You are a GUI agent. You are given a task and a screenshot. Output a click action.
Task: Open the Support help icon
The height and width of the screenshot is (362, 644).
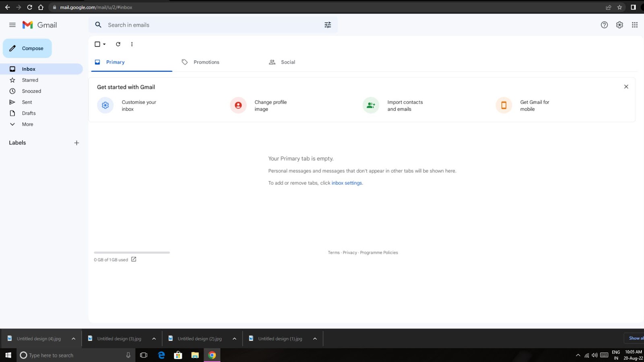coord(604,25)
